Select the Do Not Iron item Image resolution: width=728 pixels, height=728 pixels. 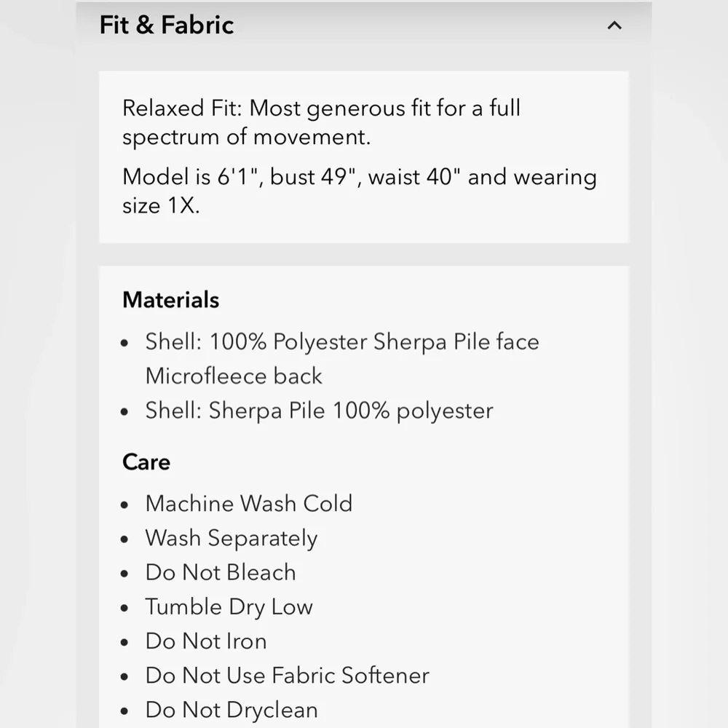click(206, 641)
